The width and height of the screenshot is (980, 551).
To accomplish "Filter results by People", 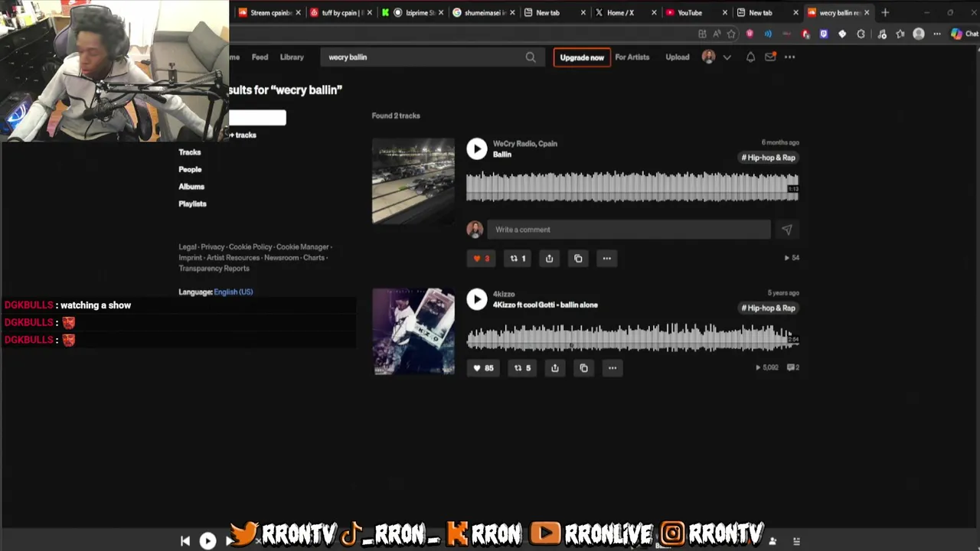I will click(190, 170).
